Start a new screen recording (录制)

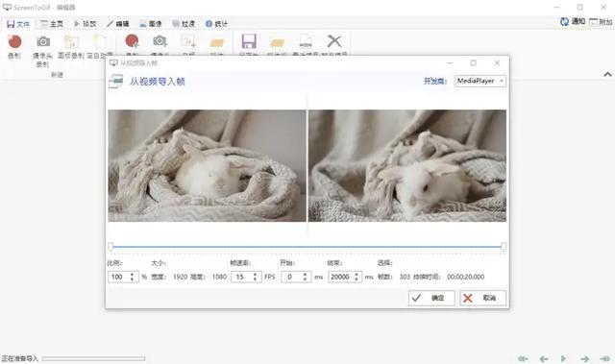[14, 46]
